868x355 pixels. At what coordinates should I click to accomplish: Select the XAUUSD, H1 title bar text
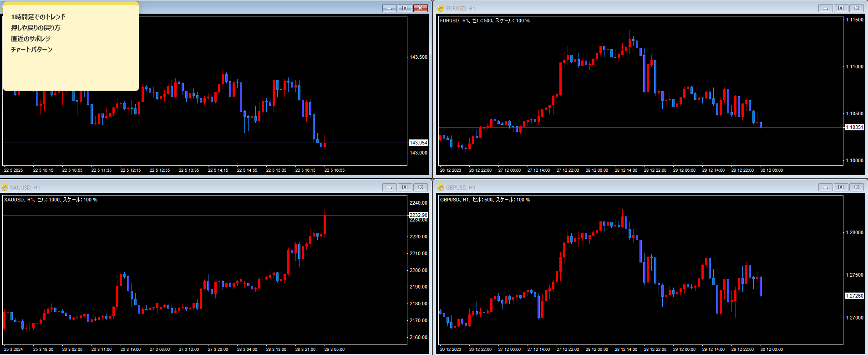coord(25,188)
